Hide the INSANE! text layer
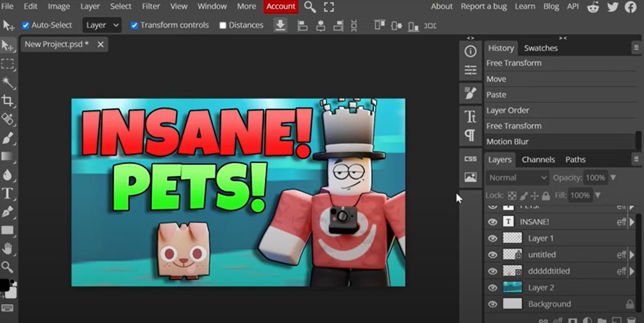This screenshot has height=323, width=644. [492, 222]
